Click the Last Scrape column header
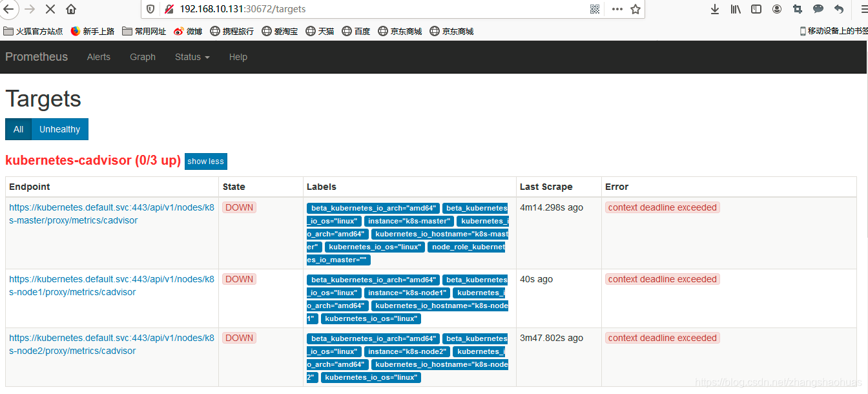868x394 pixels. tap(546, 187)
